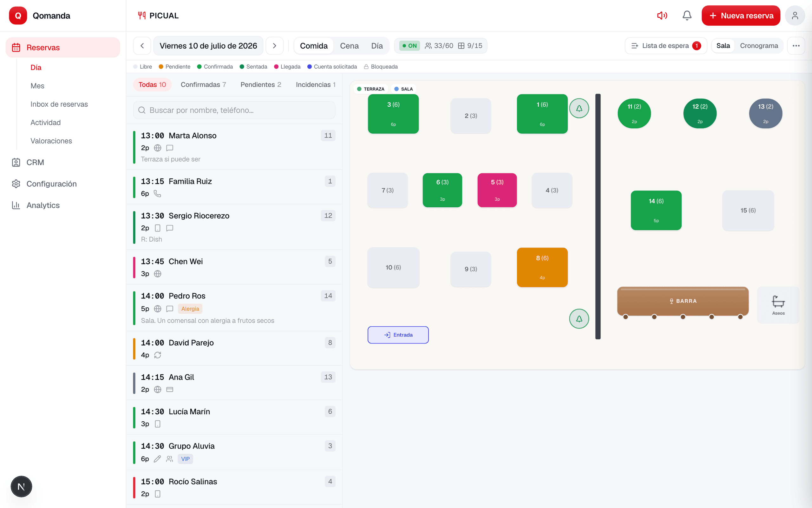Viewport: 812px width, 508px height.
Task: Open Configuración section
Action: (63, 184)
